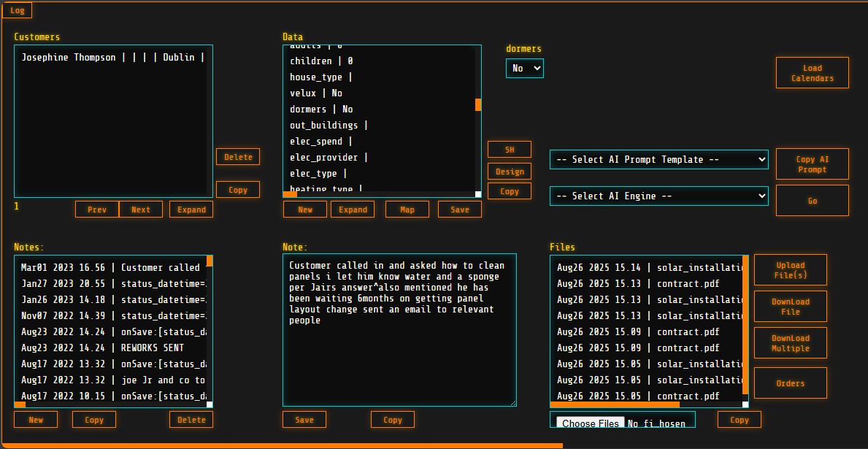The height and width of the screenshot is (449, 868).
Task: Open the dormers dropdown
Action: [524, 68]
